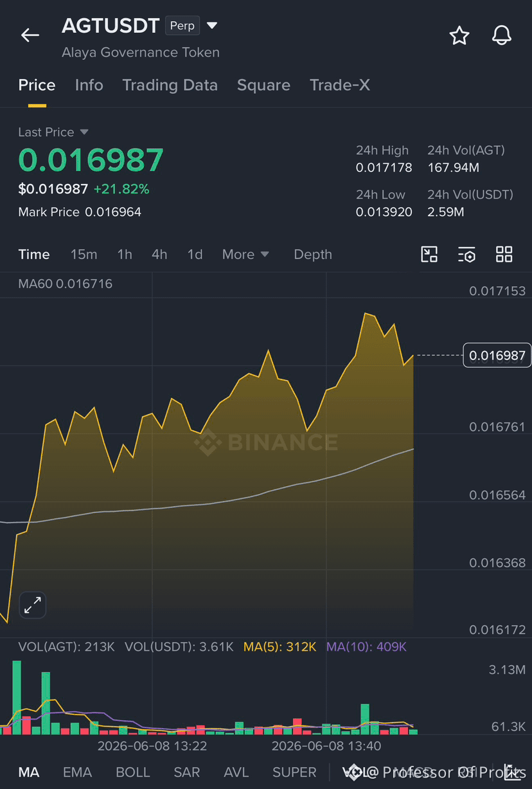
Task: Open price alerts bell icon
Action: [x=502, y=35]
